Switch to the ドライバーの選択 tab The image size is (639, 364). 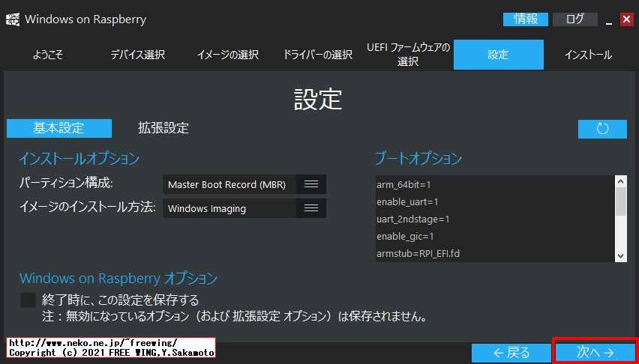pyautogui.click(x=317, y=55)
